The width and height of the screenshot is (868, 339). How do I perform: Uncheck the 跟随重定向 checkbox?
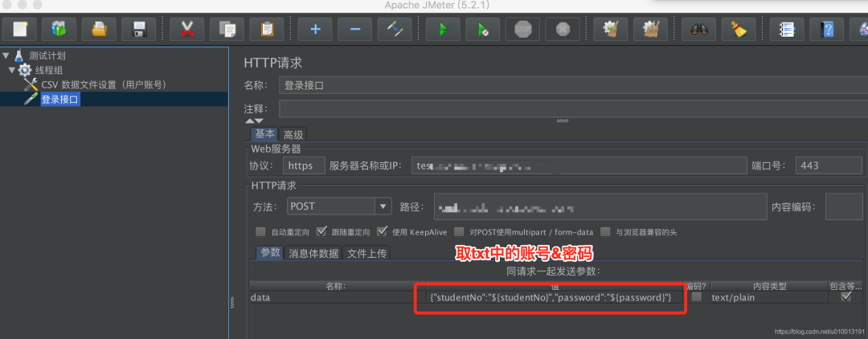point(321,231)
